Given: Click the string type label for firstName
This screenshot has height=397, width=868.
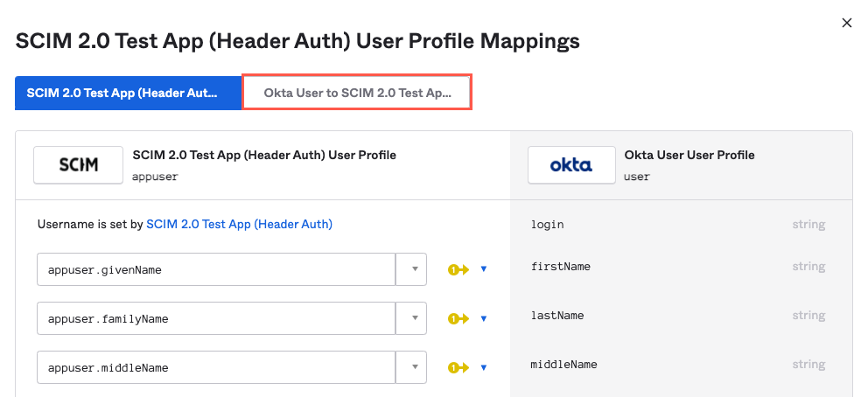Looking at the screenshot, I should [x=808, y=267].
